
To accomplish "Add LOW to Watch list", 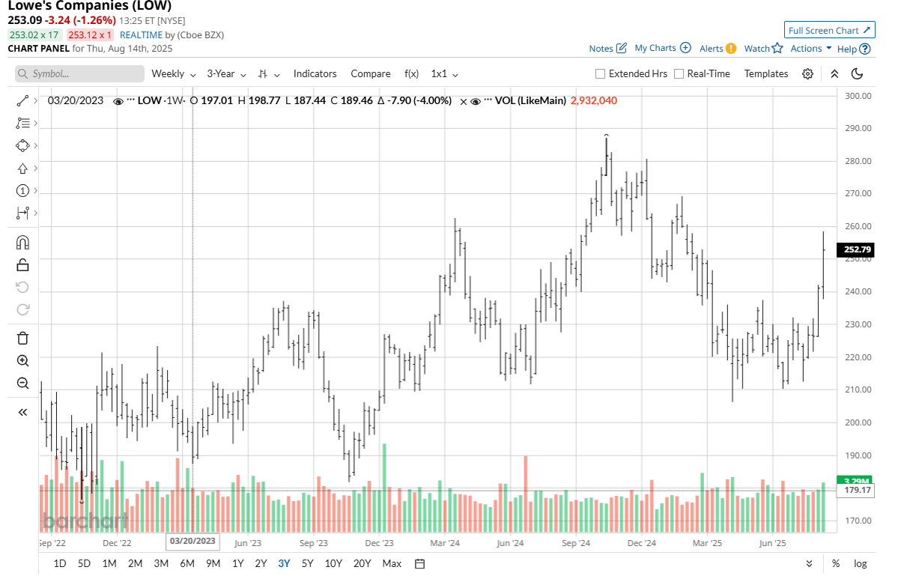I will pos(763,48).
